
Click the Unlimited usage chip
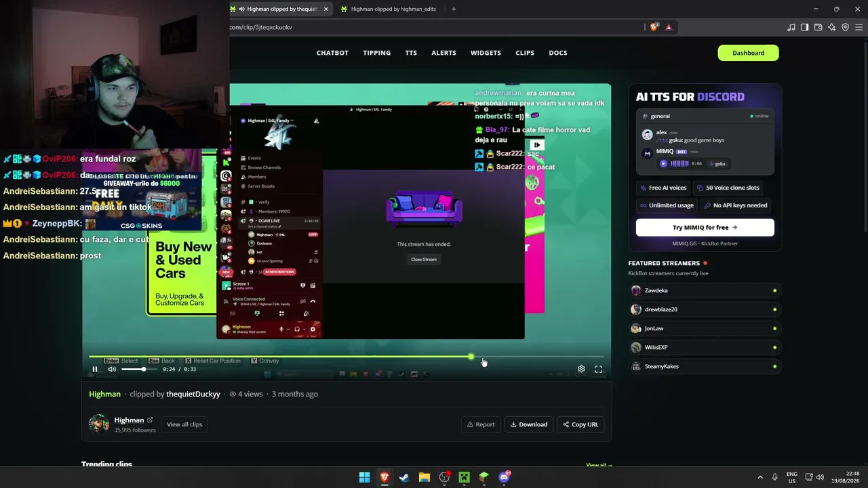pos(667,205)
